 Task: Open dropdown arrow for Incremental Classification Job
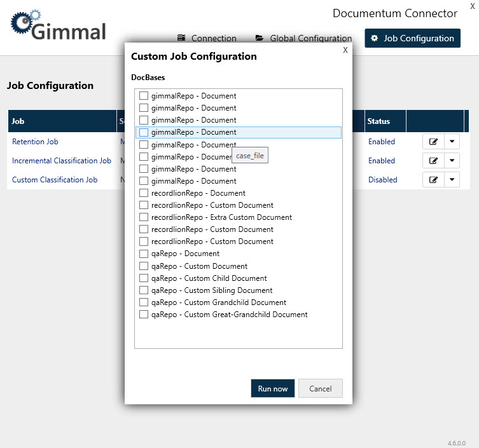pyautogui.click(x=452, y=161)
